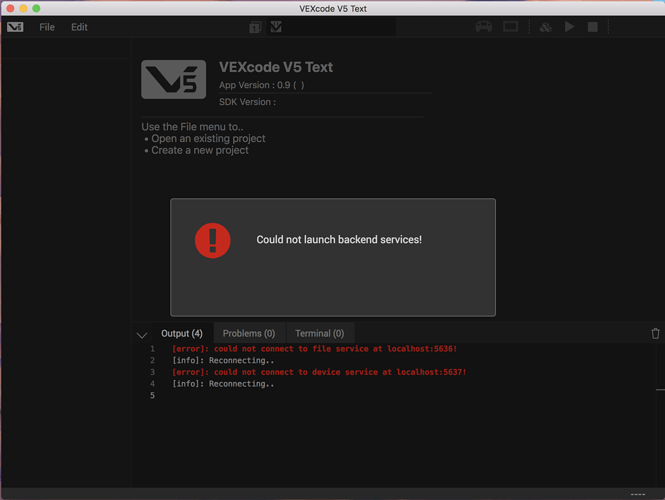Click the 'Could not launch backend services!' message
The width and height of the screenshot is (665, 500).
point(339,240)
